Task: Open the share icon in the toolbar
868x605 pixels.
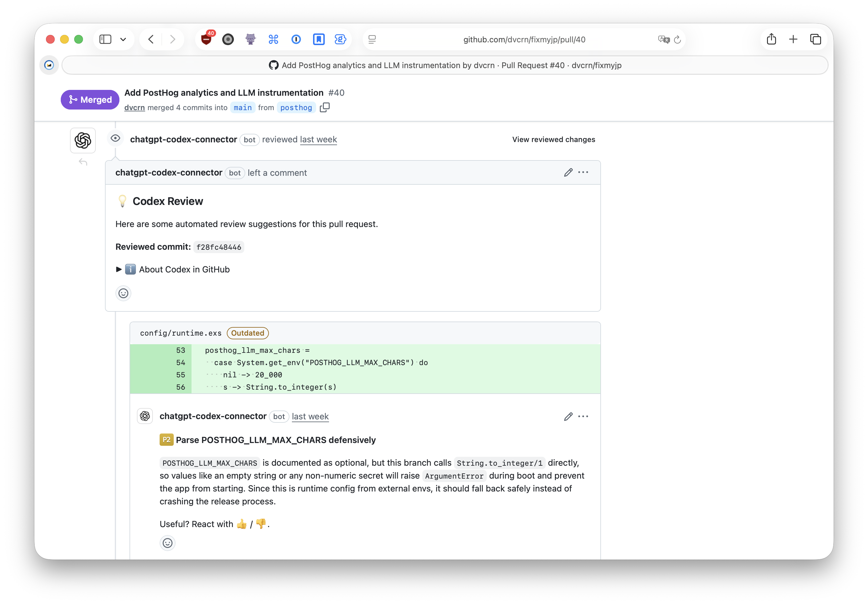Action: coord(772,39)
